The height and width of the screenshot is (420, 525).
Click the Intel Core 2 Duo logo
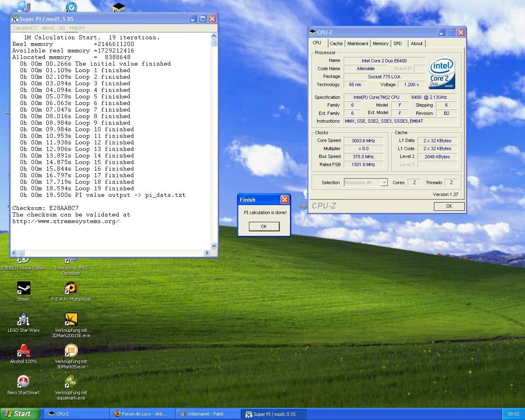coord(442,73)
